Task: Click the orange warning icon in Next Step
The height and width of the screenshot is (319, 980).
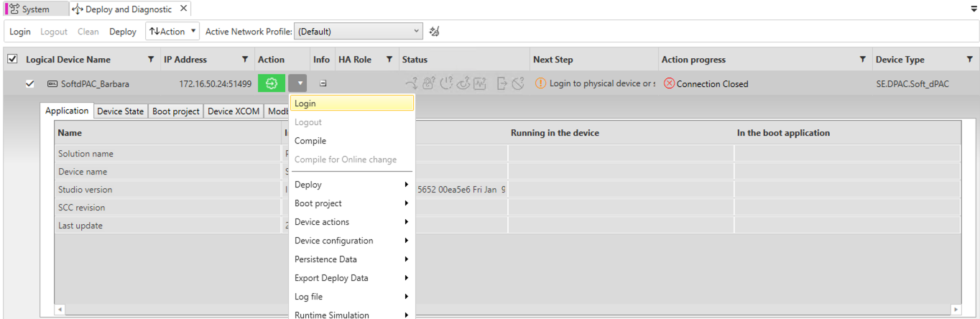Action: (541, 83)
